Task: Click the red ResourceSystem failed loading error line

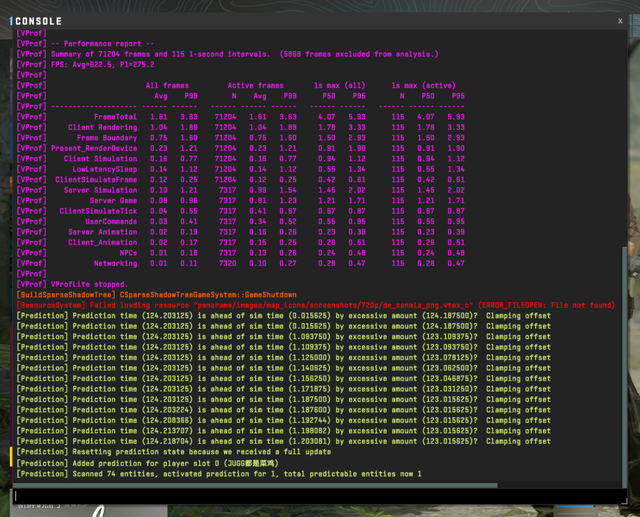Action: pos(316,305)
